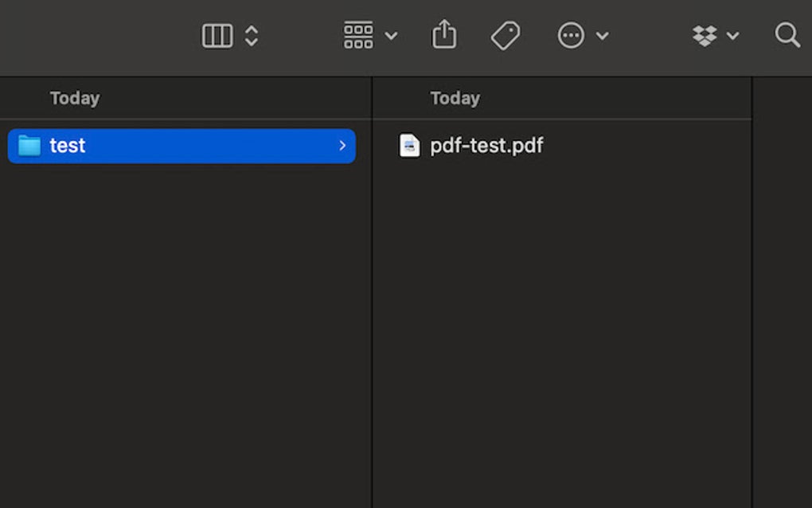Screen dimensions: 812x508
Task: Click the test folder disclosure arrow
Action: coord(342,146)
